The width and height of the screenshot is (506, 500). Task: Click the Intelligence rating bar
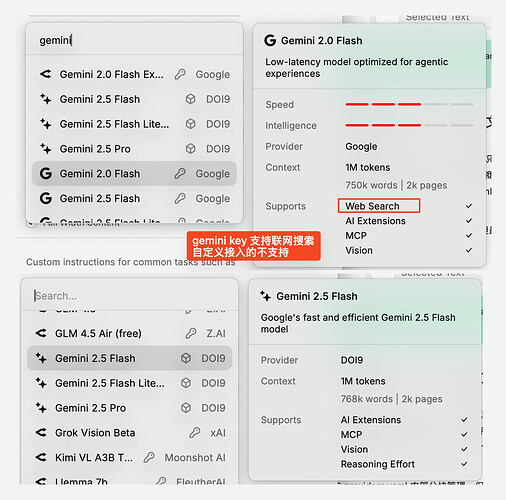click(x=409, y=125)
